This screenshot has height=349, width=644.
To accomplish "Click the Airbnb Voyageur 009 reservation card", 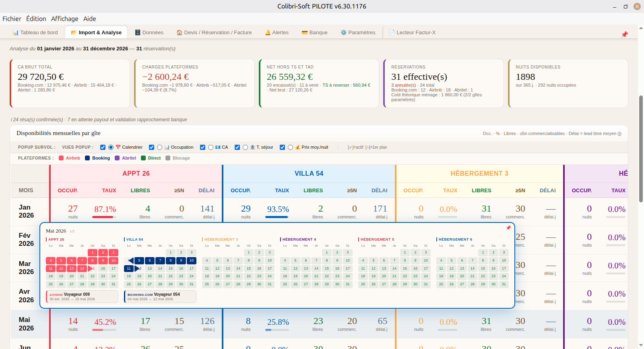I will (x=82, y=297).
